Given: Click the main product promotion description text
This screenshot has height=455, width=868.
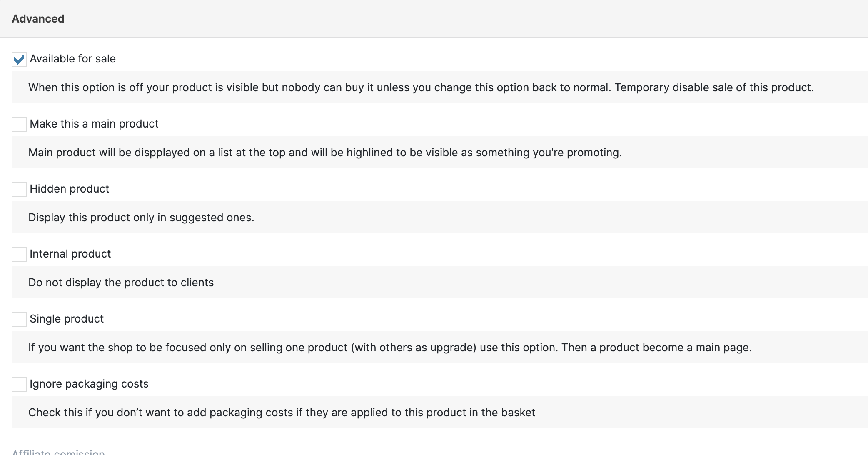Looking at the screenshot, I should (325, 152).
